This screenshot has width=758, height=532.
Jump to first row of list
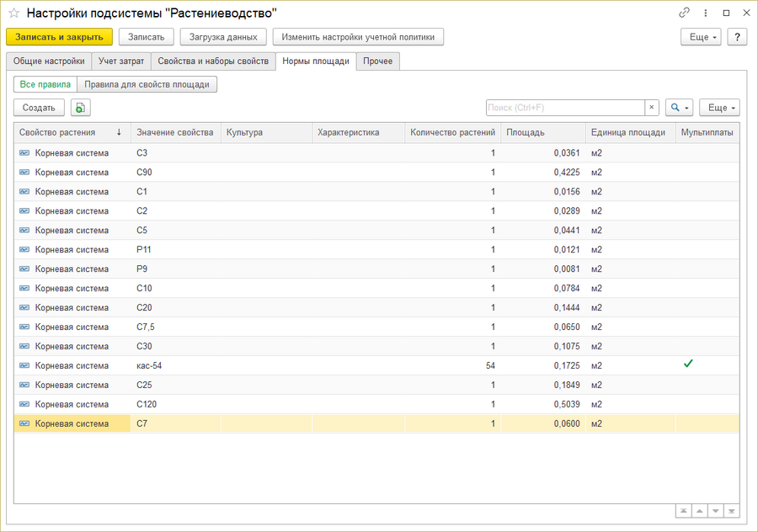[x=682, y=511]
